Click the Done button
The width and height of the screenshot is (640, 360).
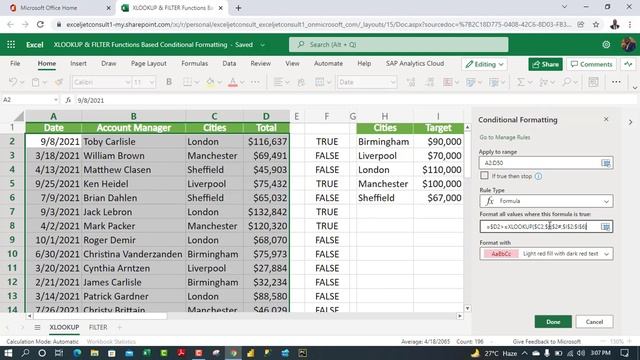point(553,322)
